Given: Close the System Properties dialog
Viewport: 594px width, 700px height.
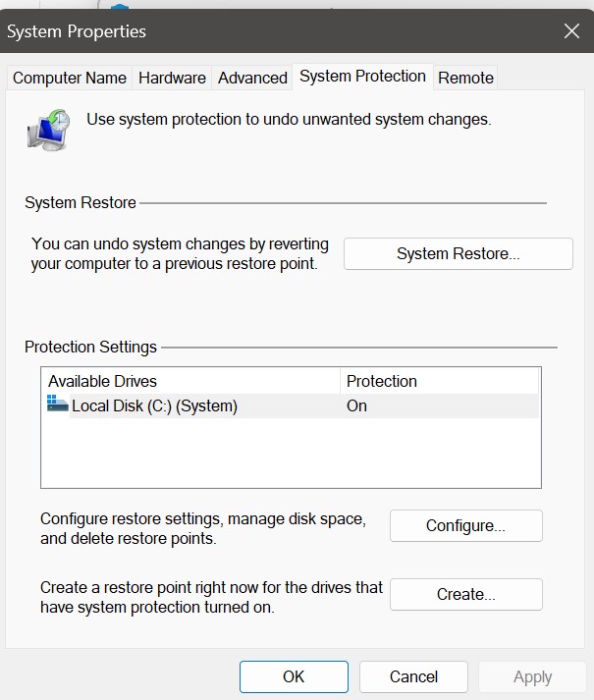Looking at the screenshot, I should point(571,31).
